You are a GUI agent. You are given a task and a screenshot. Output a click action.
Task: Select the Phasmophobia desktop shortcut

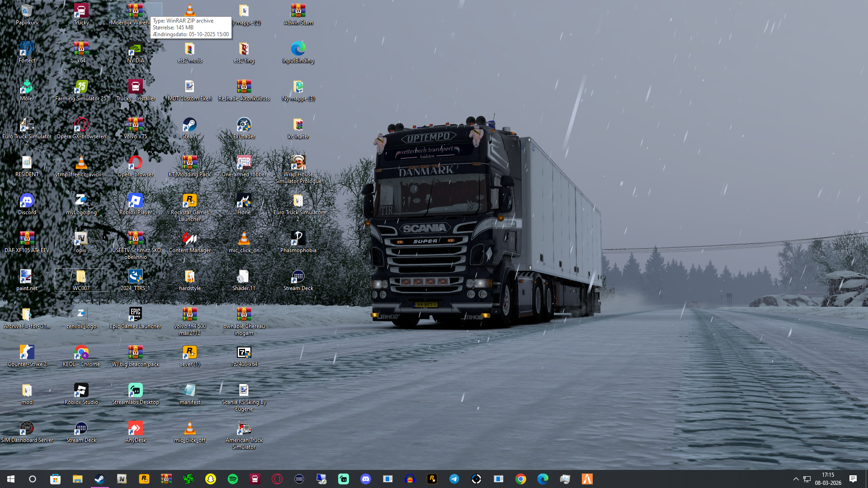click(x=298, y=239)
